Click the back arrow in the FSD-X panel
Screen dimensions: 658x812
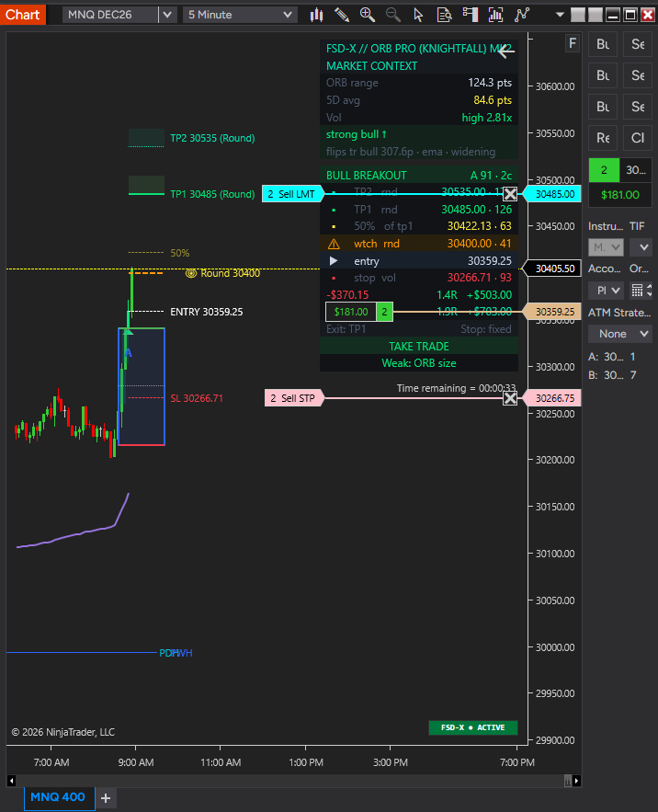point(505,51)
